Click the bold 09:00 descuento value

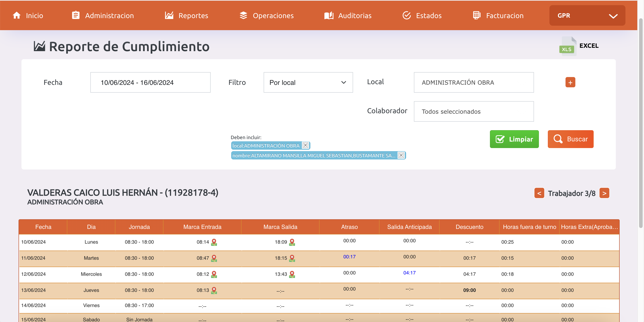(469, 290)
